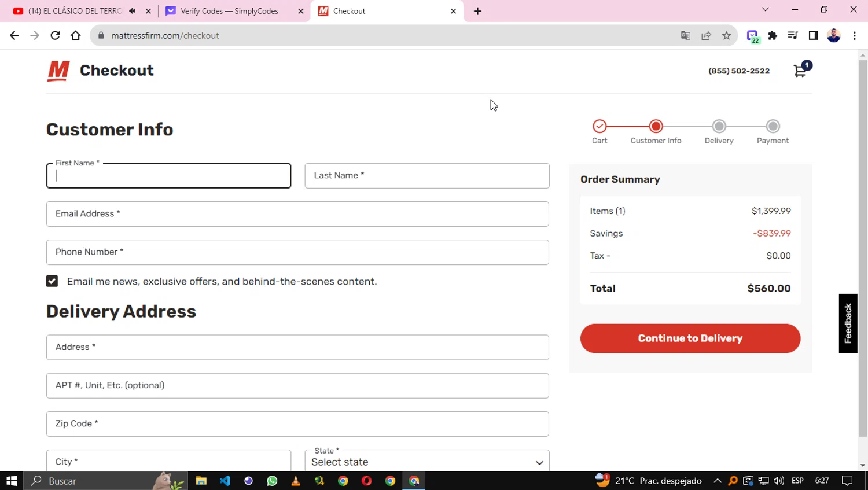Viewport: 868px width, 490px height.
Task: Click the Mattress Firm M logo
Action: point(58,71)
